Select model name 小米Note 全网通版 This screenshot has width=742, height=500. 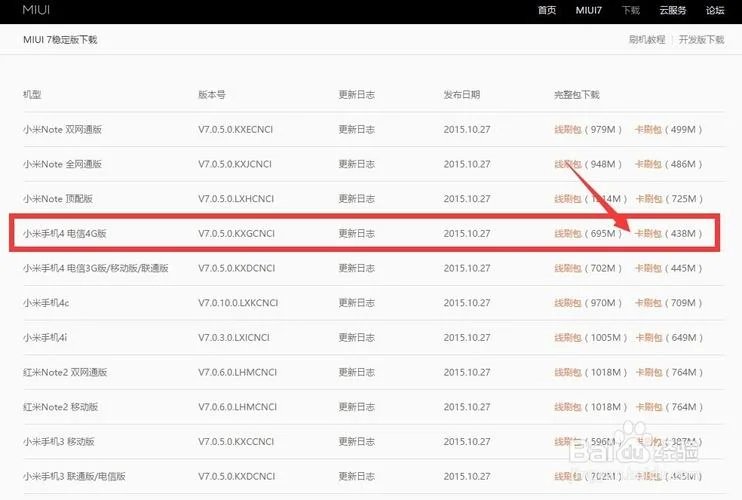tap(62, 164)
